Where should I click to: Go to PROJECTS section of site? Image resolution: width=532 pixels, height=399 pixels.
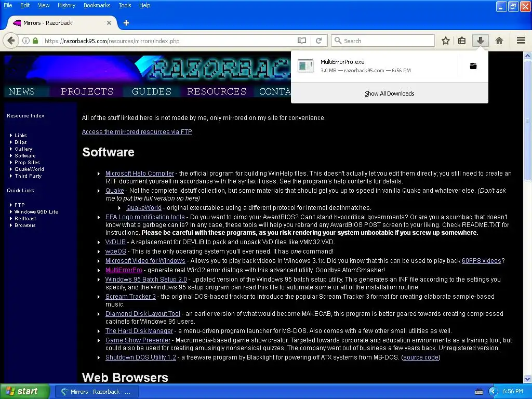coord(87,91)
